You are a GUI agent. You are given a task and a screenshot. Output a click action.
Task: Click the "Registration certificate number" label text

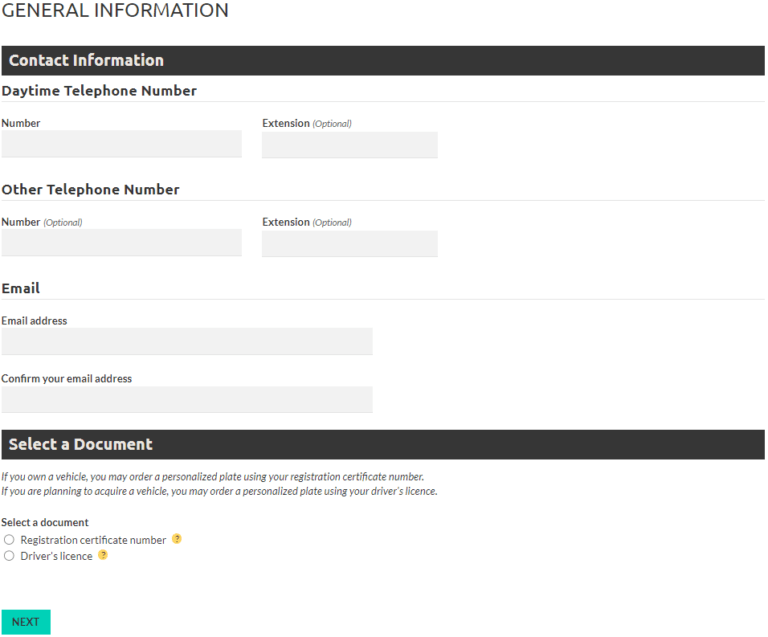pyautogui.click(x=93, y=540)
